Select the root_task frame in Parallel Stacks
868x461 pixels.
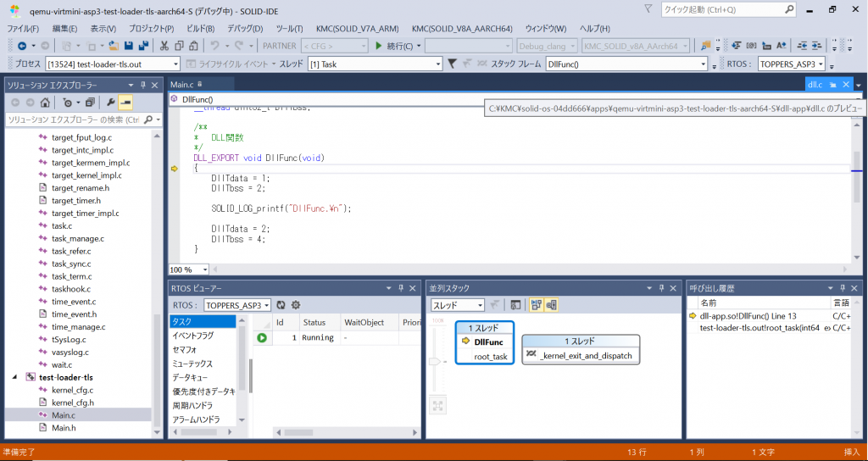click(x=490, y=357)
